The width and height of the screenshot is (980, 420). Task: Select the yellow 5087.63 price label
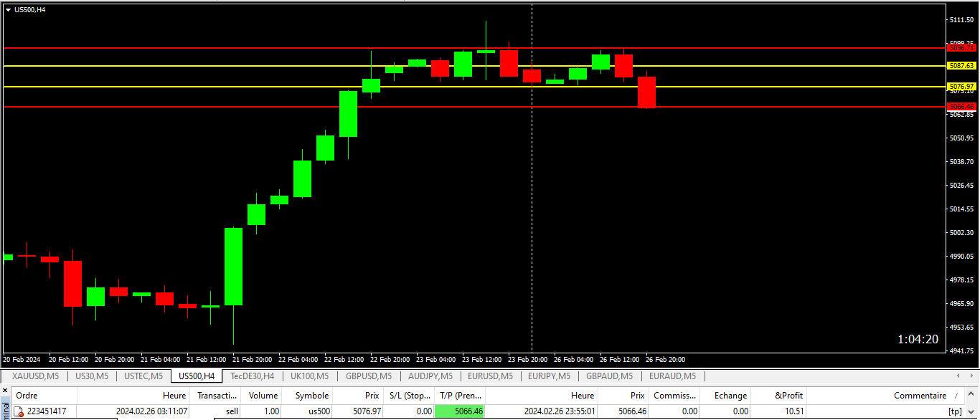(x=961, y=65)
